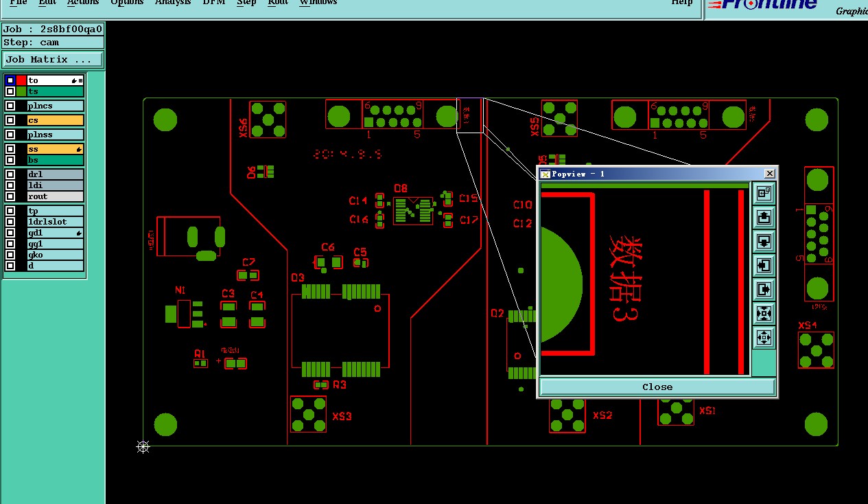The width and height of the screenshot is (868, 504).
Task: Toggle the checkbox for layer 'drl'
Action: (10, 174)
